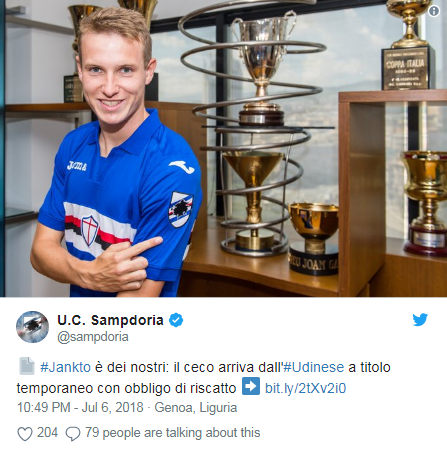Click the blue verified badge

[176, 320]
